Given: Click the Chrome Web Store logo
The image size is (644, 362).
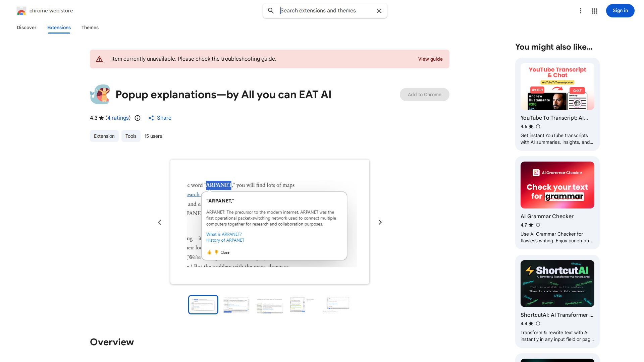Looking at the screenshot, I should pos(21,11).
